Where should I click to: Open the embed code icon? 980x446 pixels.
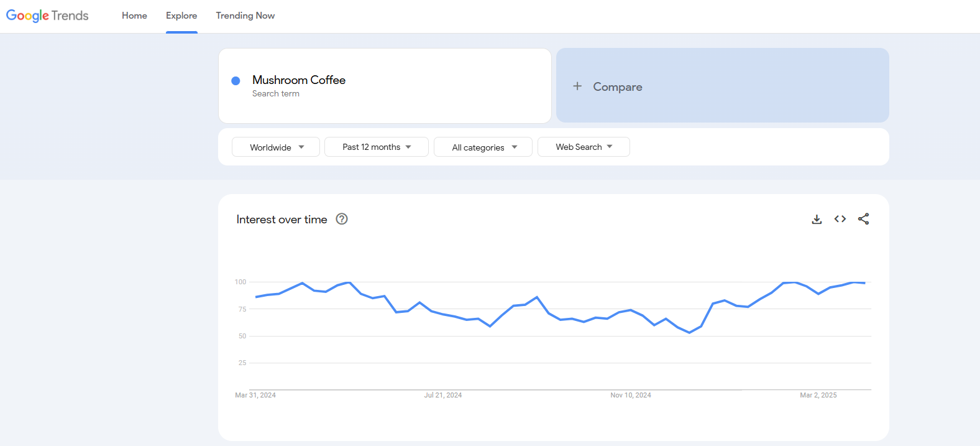pyautogui.click(x=840, y=219)
